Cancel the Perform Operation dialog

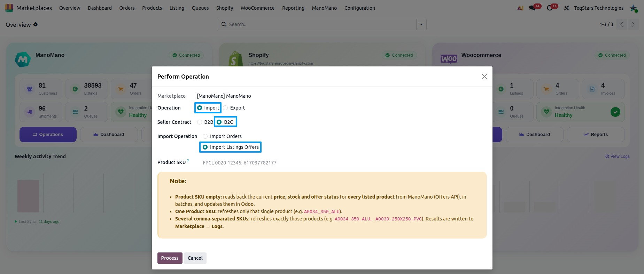[195, 258]
